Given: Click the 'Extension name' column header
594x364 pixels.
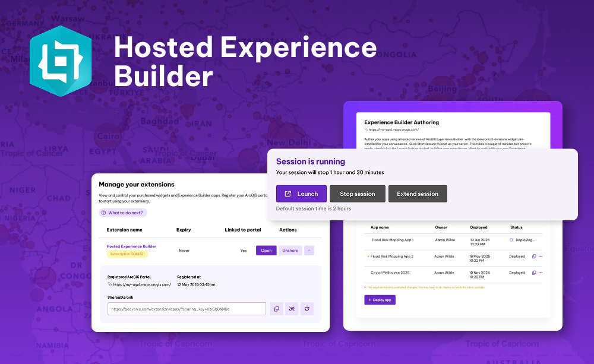Looking at the screenshot, I should pyautogui.click(x=124, y=230).
